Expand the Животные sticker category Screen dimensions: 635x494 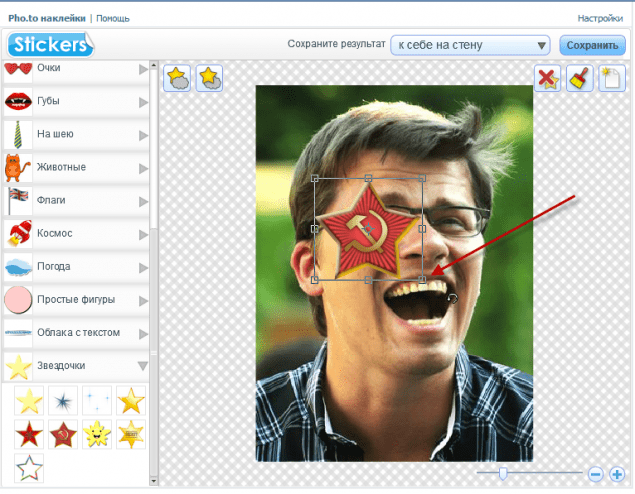pos(143,168)
